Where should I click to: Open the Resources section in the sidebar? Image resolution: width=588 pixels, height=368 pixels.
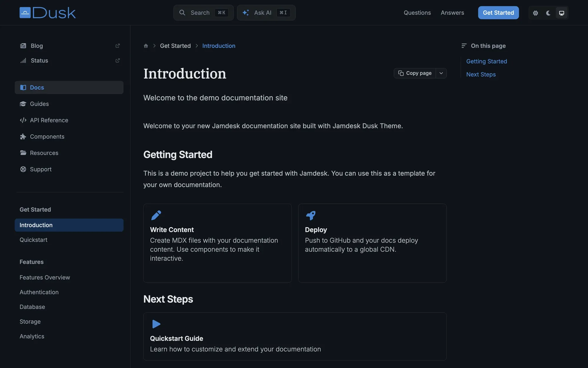pos(69,153)
